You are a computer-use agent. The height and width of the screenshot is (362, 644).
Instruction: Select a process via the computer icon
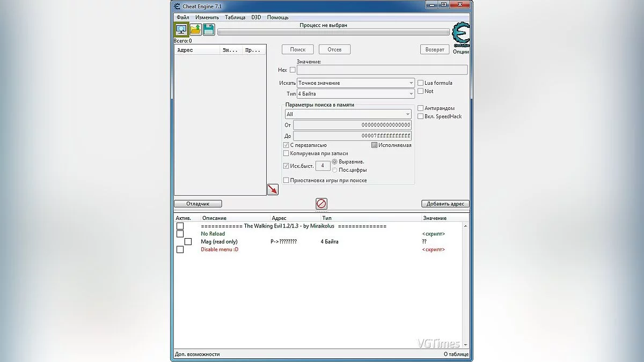pos(181,29)
